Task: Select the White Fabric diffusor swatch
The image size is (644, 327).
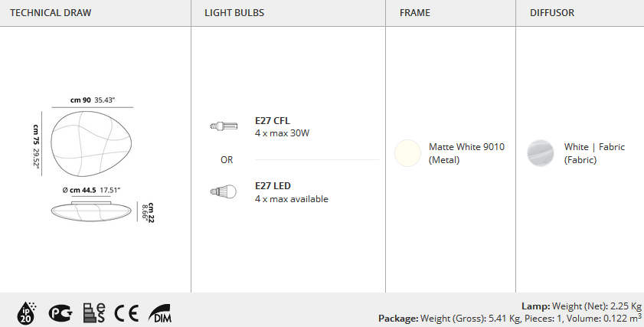Action: click(541, 153)
